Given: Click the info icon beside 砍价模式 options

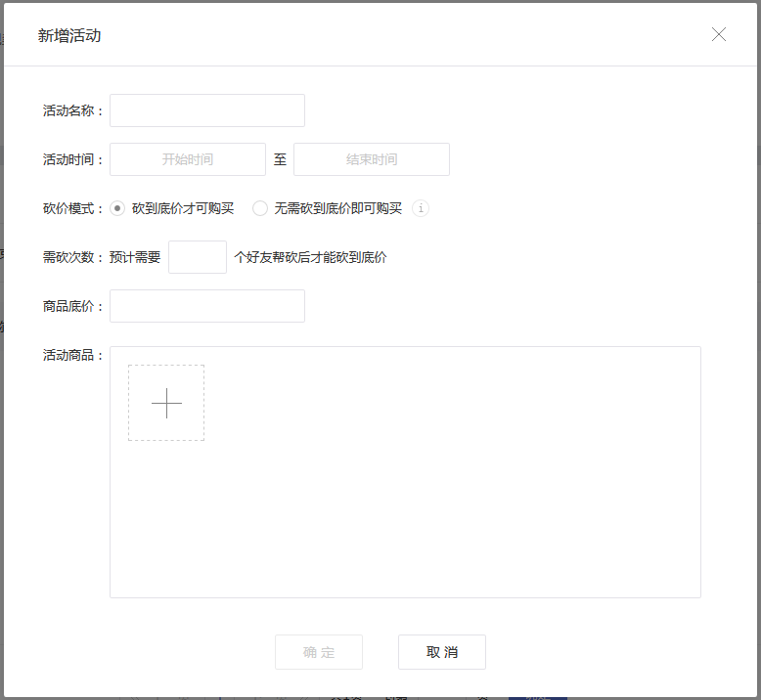Looking at the screenshot, I should point(421,208).
